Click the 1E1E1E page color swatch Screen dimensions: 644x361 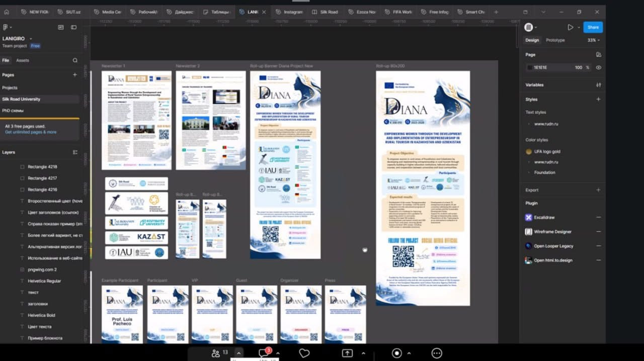(529, 67)
